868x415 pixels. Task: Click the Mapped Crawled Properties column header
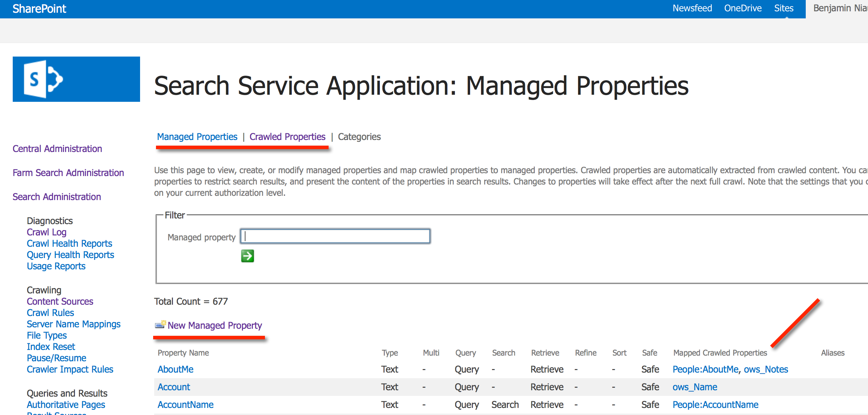(x=720, y=353)
